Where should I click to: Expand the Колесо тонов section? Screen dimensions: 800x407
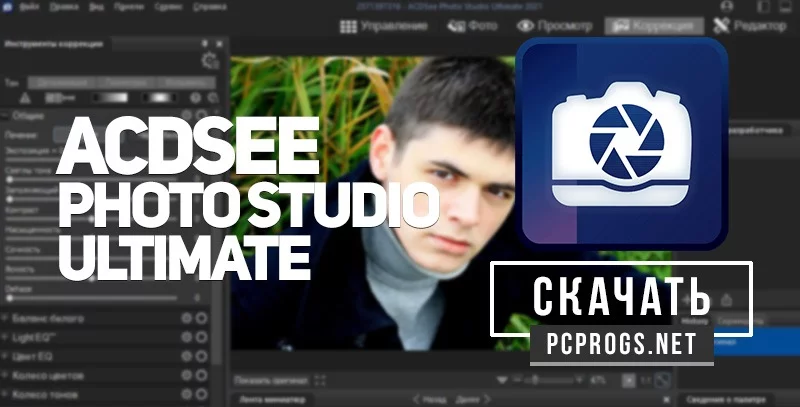click(5, 394)
